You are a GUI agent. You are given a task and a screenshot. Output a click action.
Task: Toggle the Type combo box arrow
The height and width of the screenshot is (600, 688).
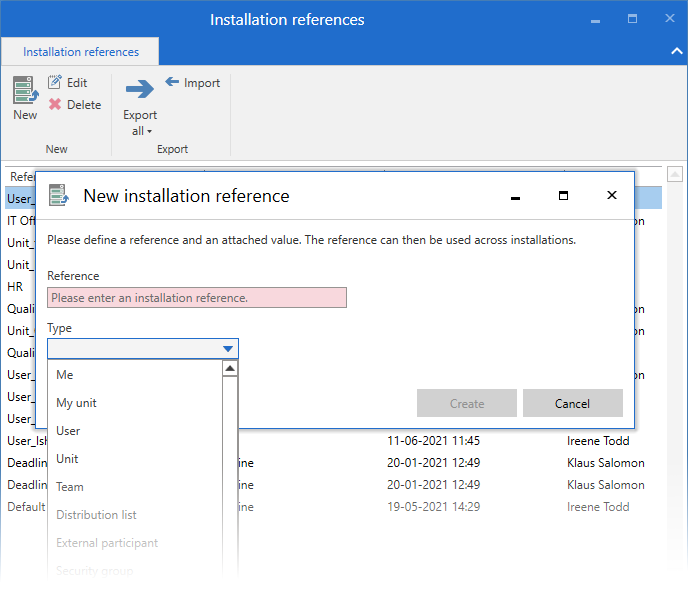(228, 349)
